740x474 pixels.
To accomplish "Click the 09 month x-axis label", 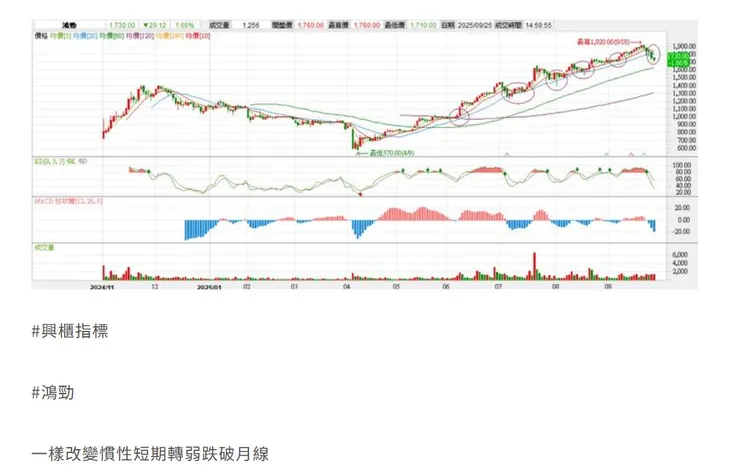I will tap(608, 287).
